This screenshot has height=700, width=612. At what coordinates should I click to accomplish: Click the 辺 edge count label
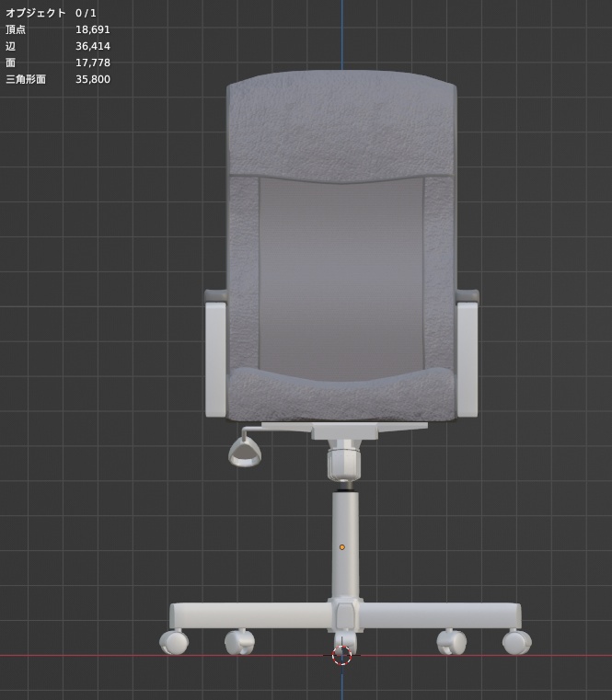[x=10, y=46]
